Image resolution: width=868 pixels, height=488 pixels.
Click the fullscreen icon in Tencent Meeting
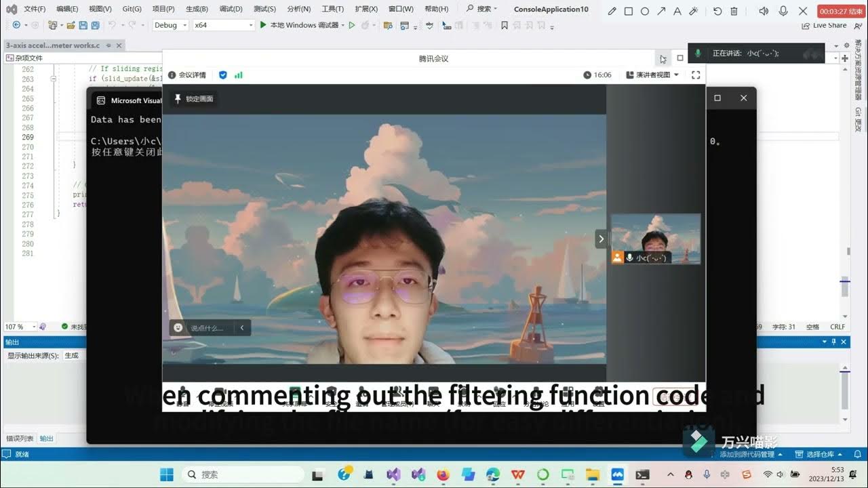click(x=695, y=75)
